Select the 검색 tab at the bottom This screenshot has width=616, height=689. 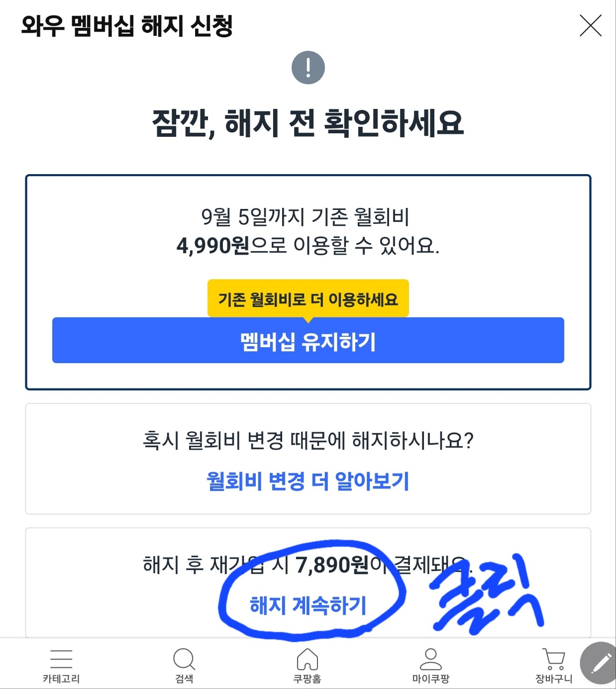click(184, 677)
